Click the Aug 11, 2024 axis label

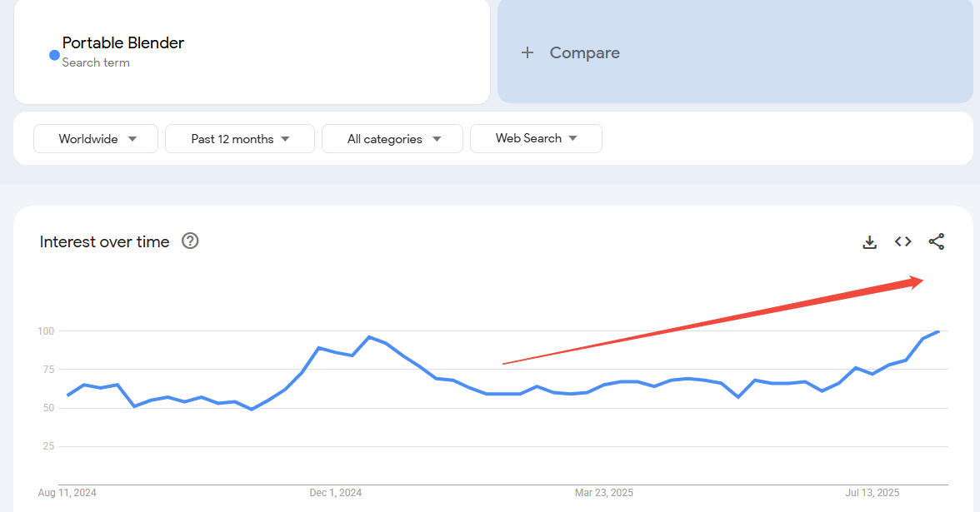coord(66,492)
